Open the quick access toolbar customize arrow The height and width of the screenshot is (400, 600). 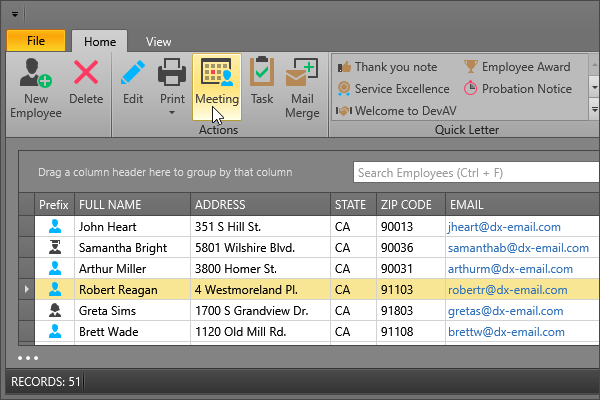pyautogui.click(x=15, y=15)
